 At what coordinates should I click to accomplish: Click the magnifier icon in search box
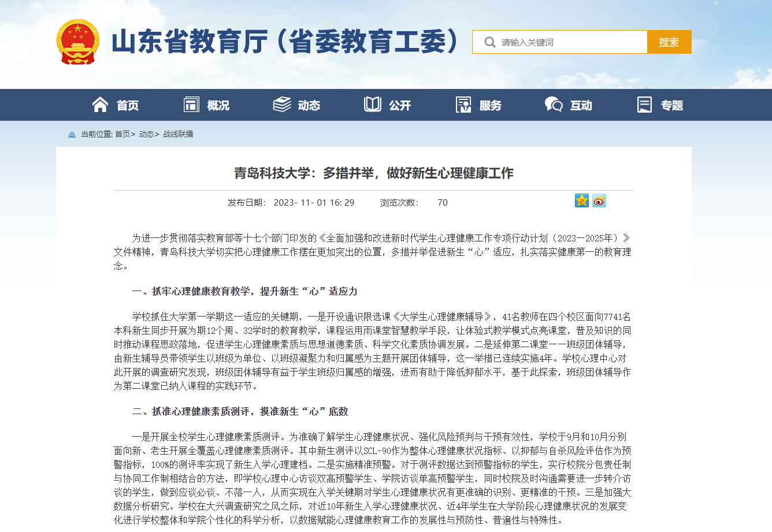pyautogui.click(x=489, y=42)
